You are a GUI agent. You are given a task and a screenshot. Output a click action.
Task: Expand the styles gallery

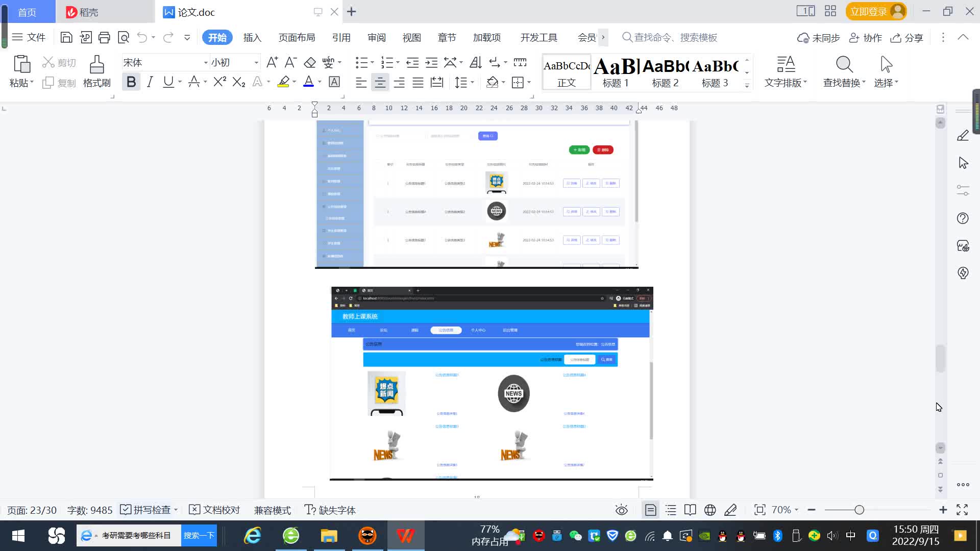pyautogui.click(x=747, y=86)
